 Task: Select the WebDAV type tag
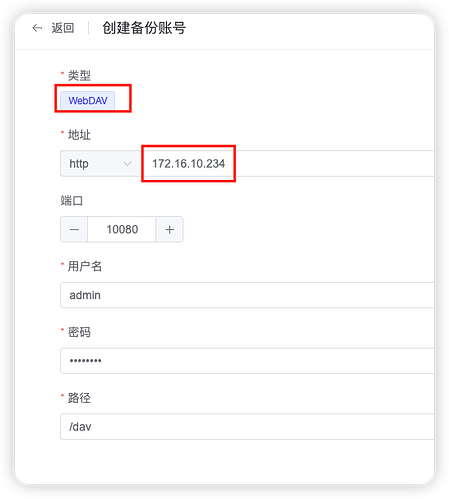[x=88, y=100]
